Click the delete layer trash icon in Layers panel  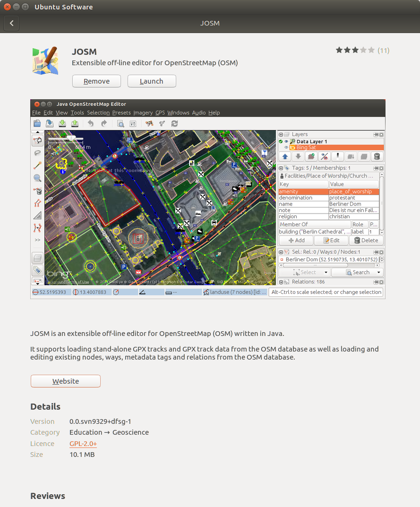point(377,156)
